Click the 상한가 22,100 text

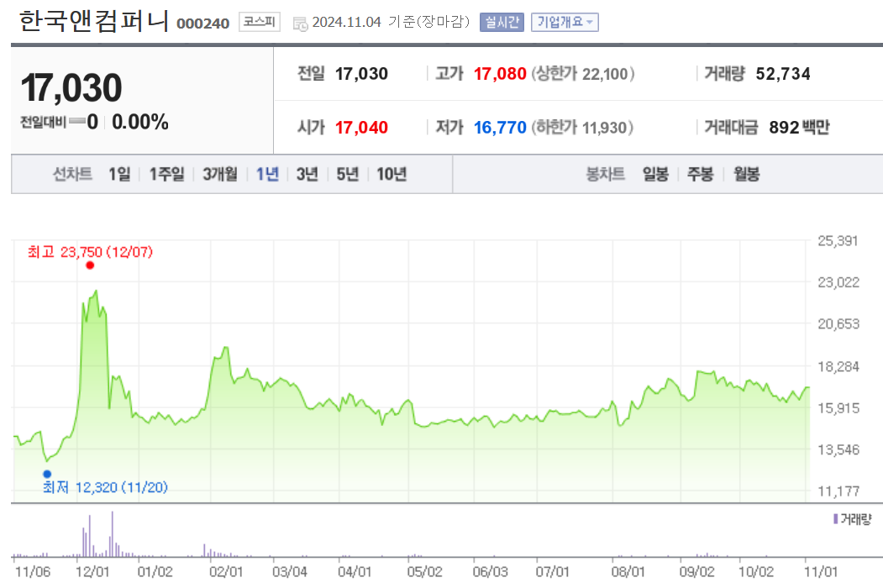(583, 74)
